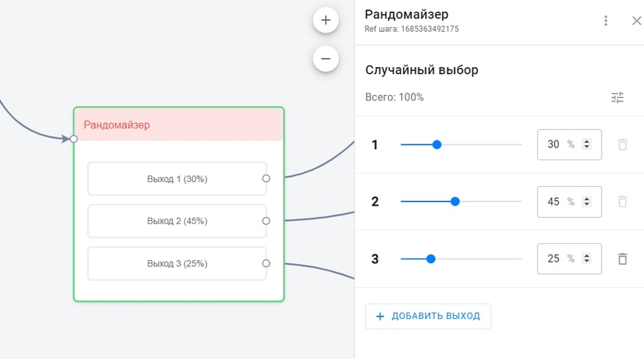Click the distribution settings sliders icon

coord(618,97)
